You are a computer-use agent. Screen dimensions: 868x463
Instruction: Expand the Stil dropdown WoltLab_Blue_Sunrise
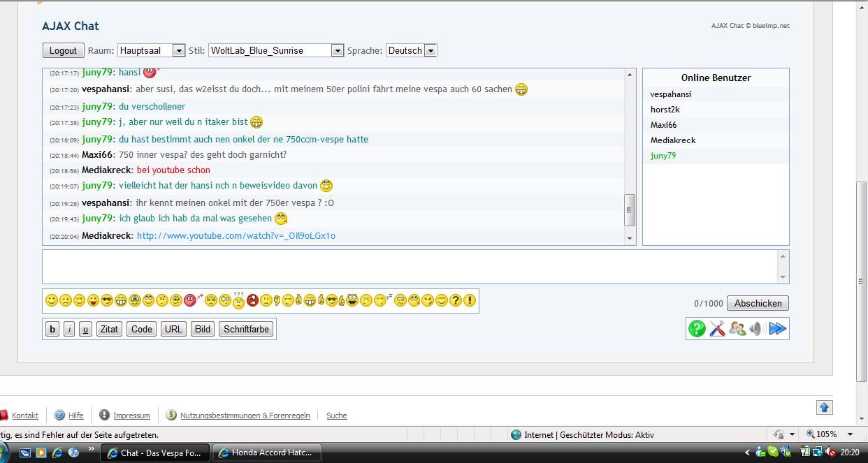(275, 50)
